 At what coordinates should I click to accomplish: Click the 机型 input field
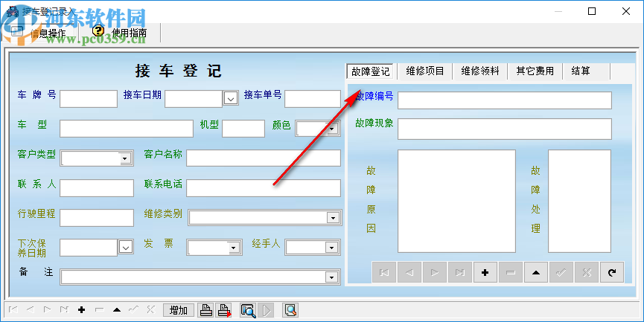pos(243,129)
